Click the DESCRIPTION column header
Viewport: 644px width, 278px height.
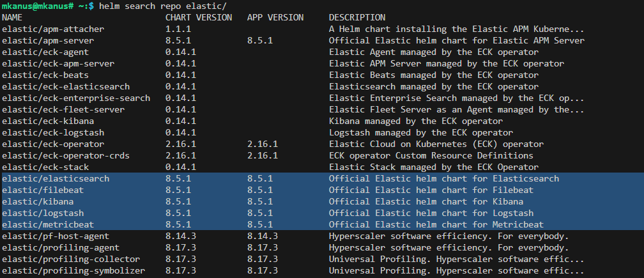(357, 18)
